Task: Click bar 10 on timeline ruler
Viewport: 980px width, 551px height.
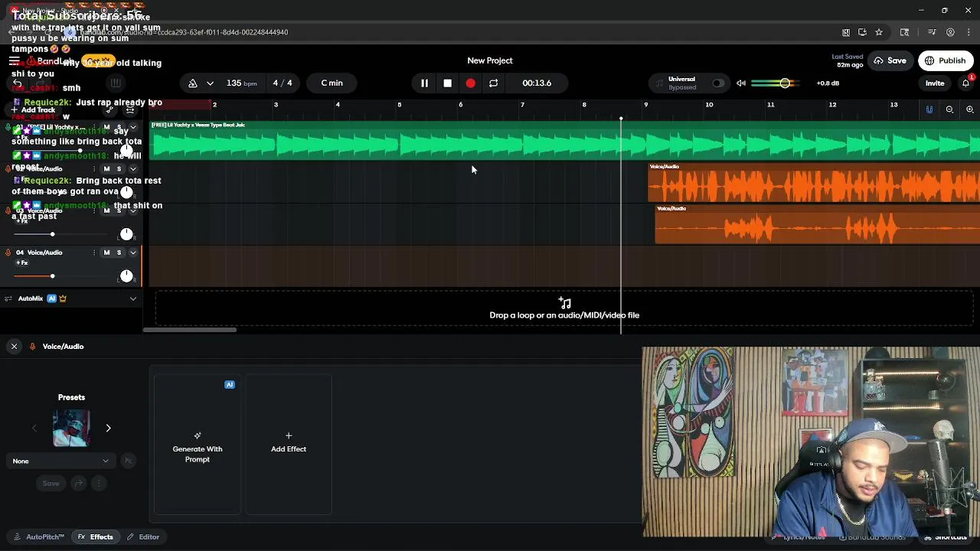Action: coord(709,105)
